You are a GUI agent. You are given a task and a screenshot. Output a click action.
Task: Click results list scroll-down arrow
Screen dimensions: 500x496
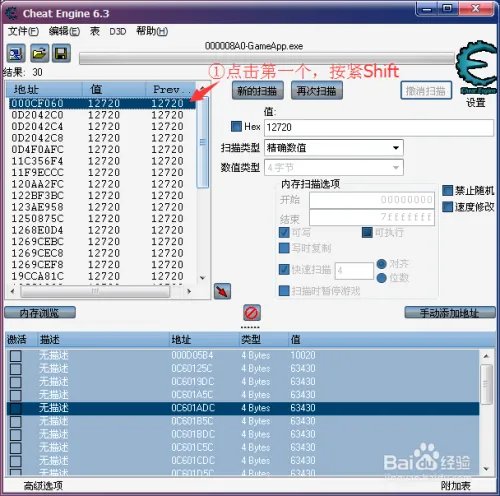point(203,278)
